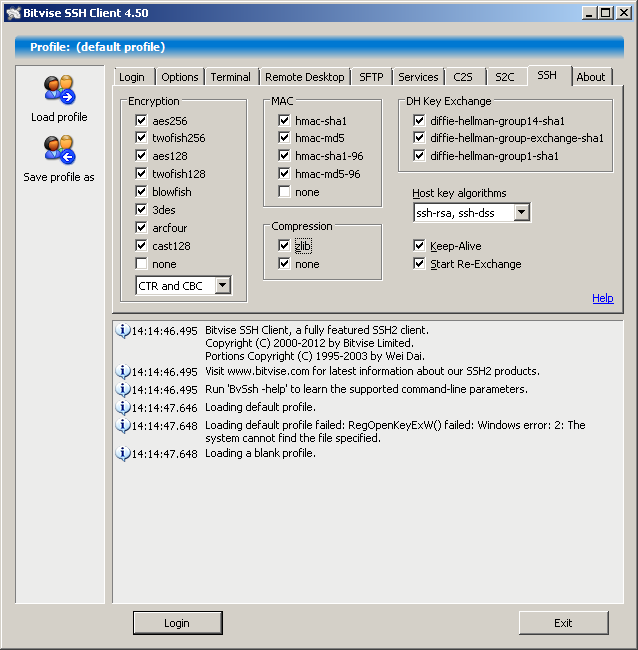Screen dimensions: 638x650
Task: Click the Exit button
Action: coord(563,623)
